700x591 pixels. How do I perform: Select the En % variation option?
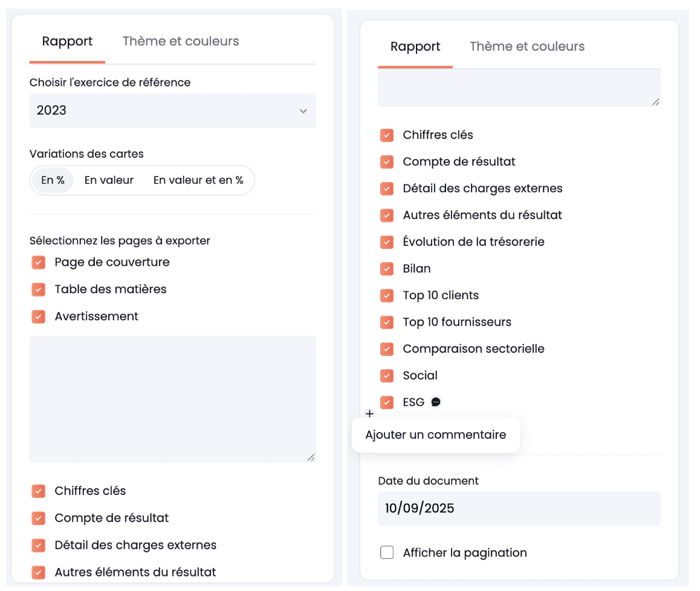click(53, 180)
